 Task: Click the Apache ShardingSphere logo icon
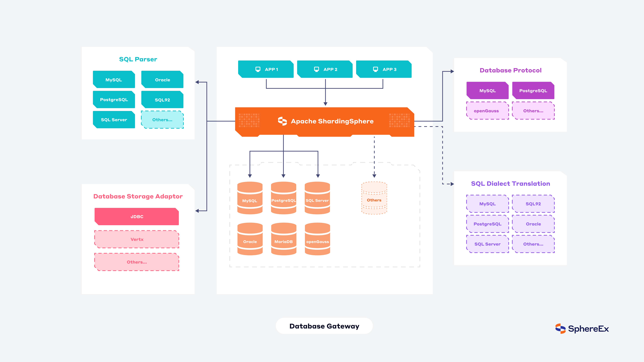(x=283, y=121)
